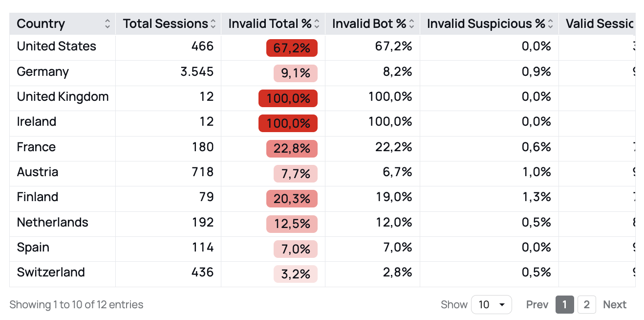Click the Invalid Total % sort icon
The height and width of the screenshot is (320, 644).
tap(317, 23)
